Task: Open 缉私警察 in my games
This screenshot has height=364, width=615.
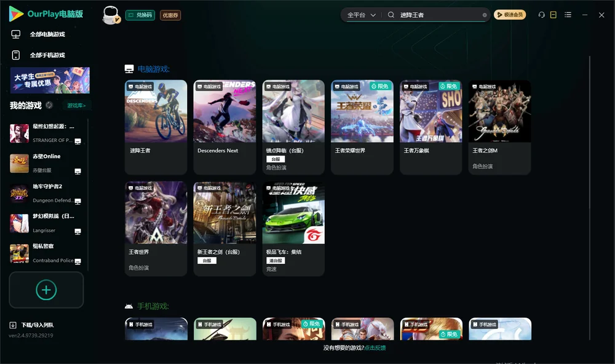Action: tap(46, 253)
